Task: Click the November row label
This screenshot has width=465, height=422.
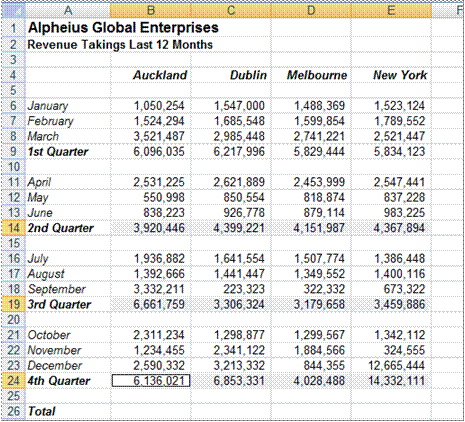Action: (x=68, y=350)
